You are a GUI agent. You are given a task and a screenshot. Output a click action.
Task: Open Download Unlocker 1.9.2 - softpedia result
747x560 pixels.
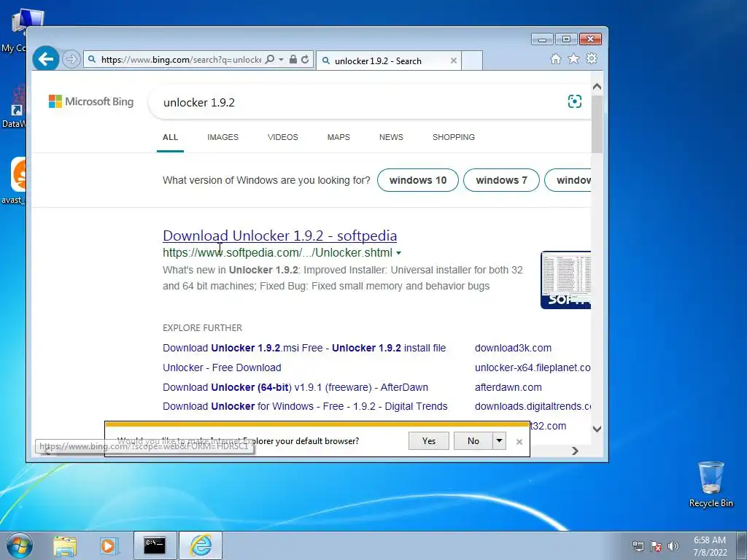click(x=279, y=236)
